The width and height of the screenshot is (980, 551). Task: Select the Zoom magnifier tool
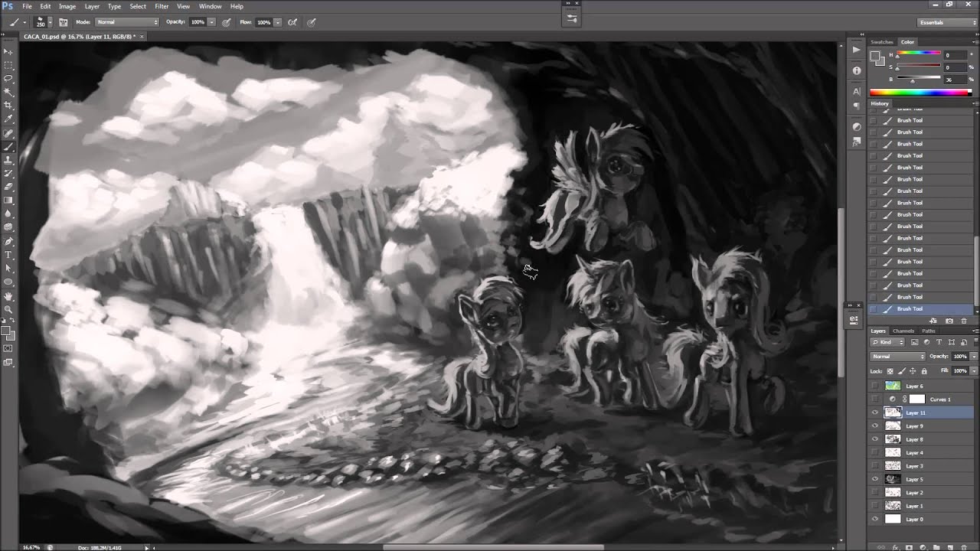8,309
